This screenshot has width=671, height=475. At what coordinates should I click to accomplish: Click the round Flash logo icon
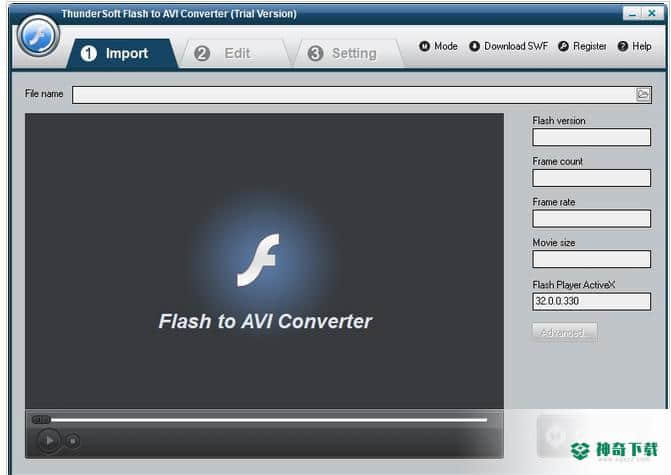(38, 36)
